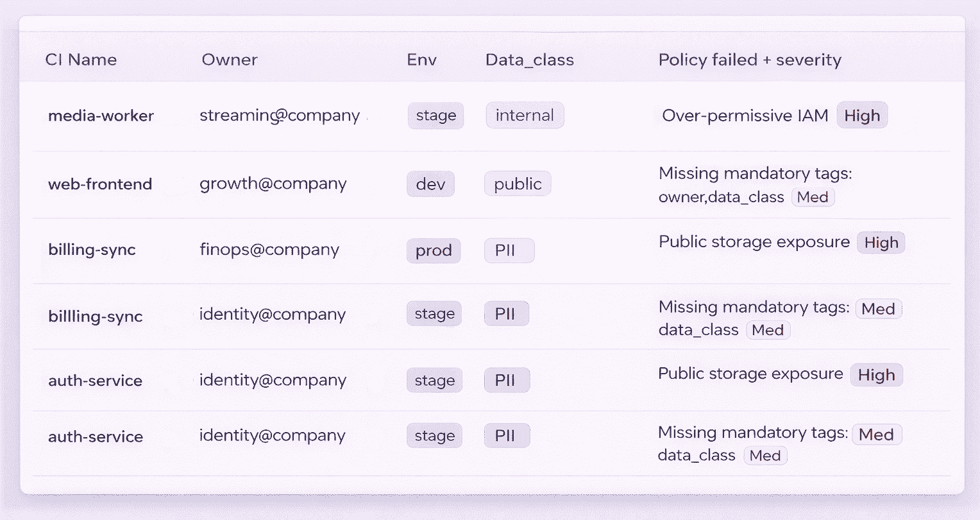Click the "prod" env badge for billing-sync
Viewport: 980px width, 520px height.
click(434, 250)
